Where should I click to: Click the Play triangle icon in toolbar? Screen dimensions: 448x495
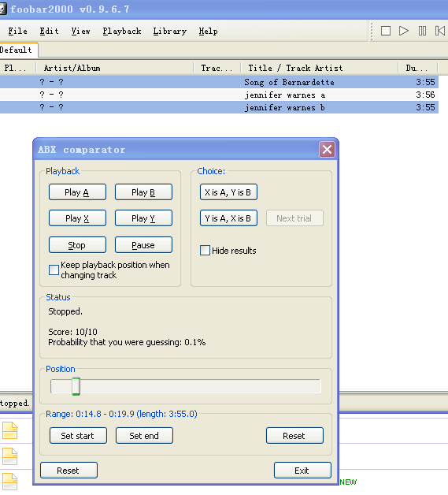[404, 31]
